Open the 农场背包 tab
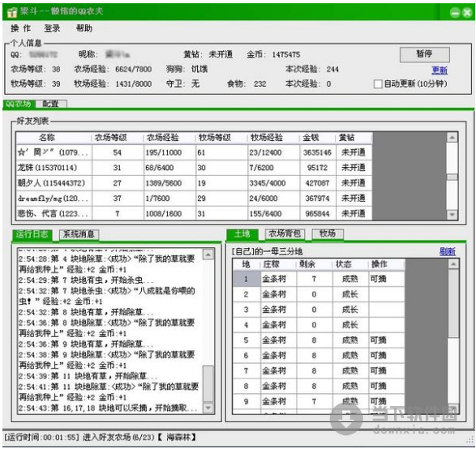476x449 pixels. tap(285, 233)
